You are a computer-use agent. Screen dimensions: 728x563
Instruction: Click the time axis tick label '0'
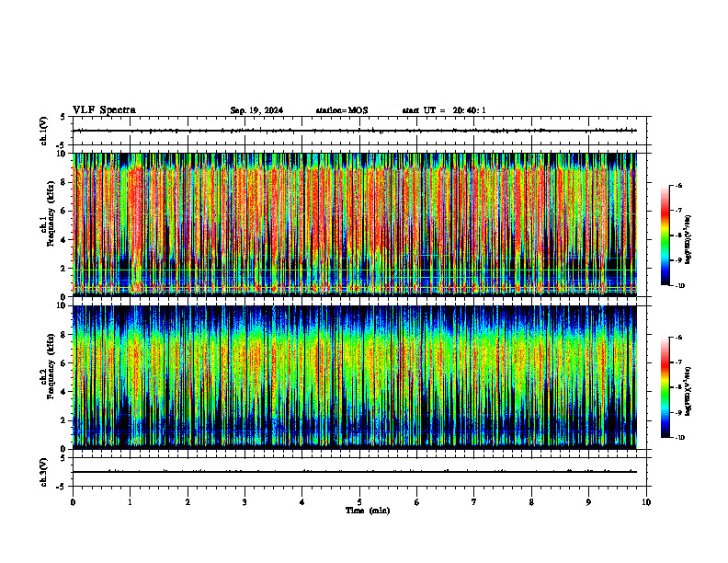point(73,502)
